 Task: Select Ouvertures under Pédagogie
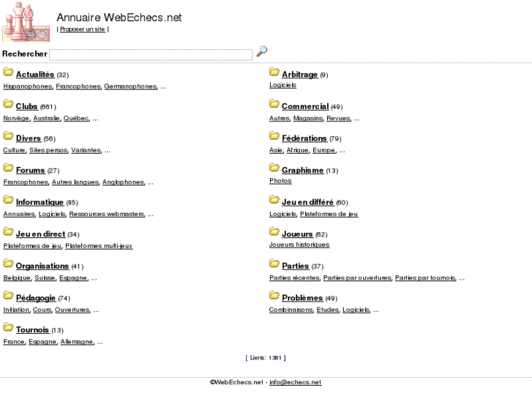pos(72,310)
